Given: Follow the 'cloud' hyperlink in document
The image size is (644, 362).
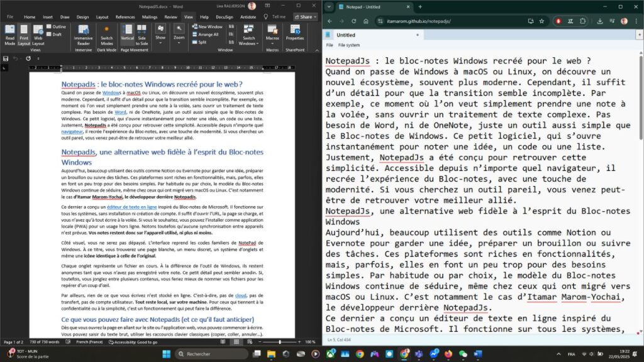Looking at the screenshot, I should click(x=241, y=295).
